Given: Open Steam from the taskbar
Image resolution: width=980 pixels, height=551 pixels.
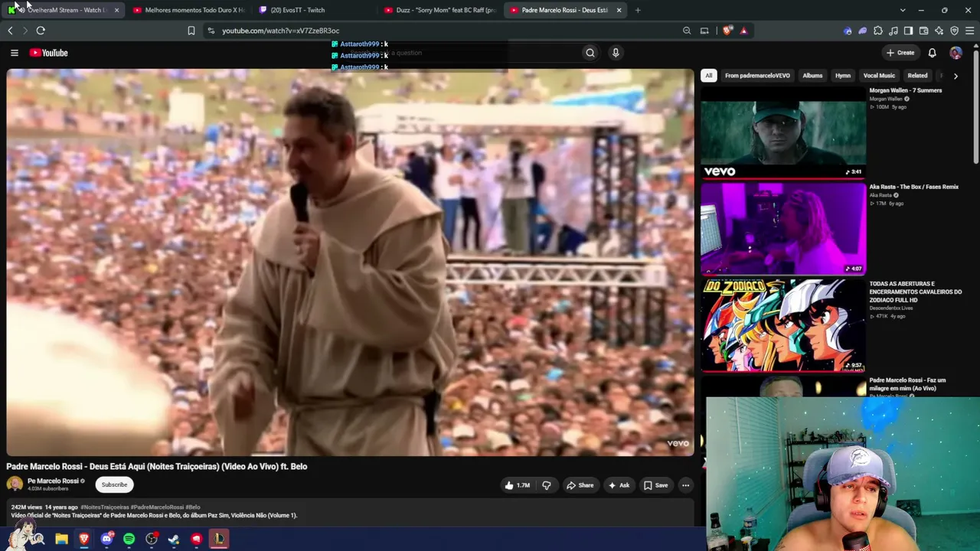Looking at the screenshot, I should pos(174,540).
